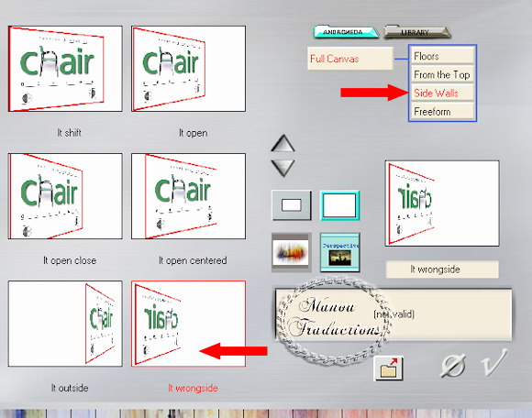The width and height of the screenshot is (532, 418).
Task: Click the 'lt wrongside' preset name field
Action: (442, 269)
